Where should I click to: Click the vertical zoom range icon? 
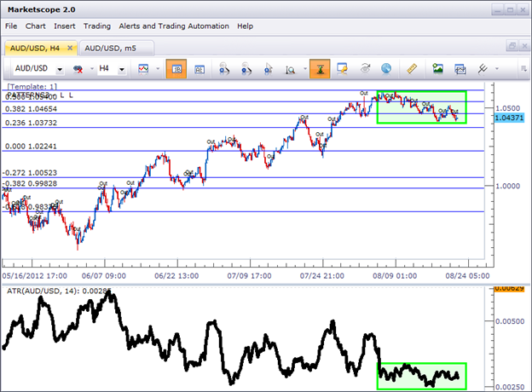(x=290, y=70)
